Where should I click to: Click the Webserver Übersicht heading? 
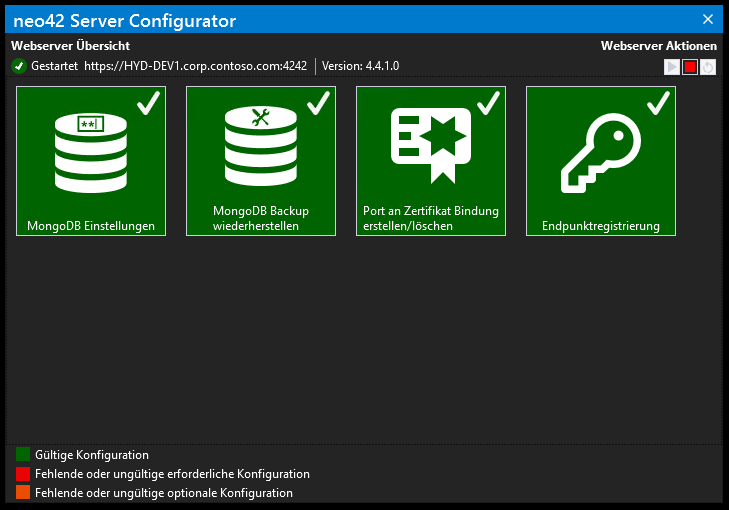(71, 46)
